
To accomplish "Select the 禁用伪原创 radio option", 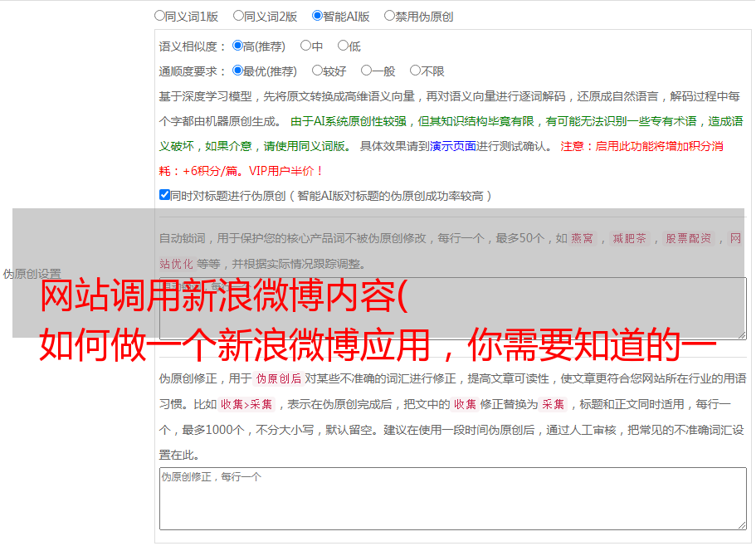I will pos(389,16).
